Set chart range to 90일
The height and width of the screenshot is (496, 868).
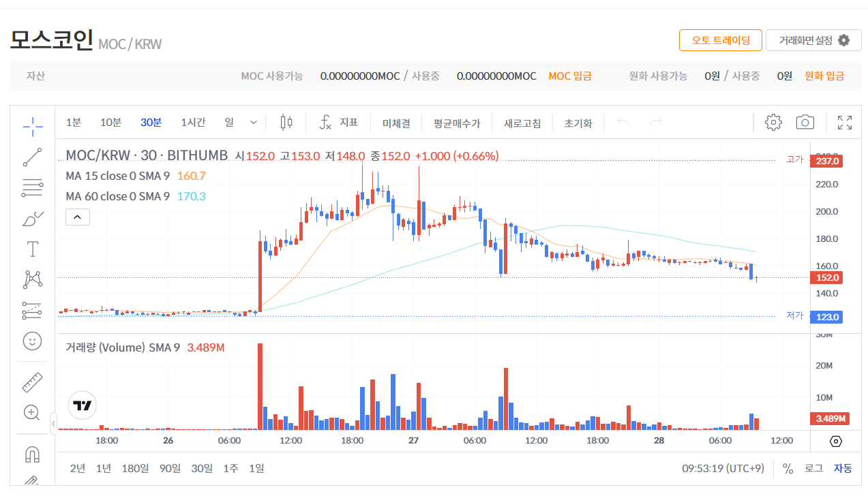tap(170, 468)
